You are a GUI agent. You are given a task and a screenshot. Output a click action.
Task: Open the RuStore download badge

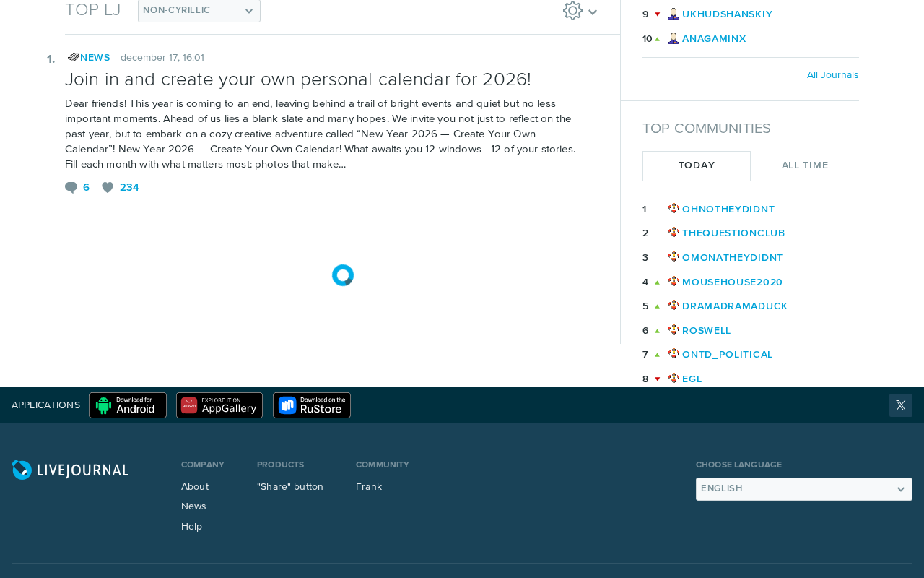[312, 405]
